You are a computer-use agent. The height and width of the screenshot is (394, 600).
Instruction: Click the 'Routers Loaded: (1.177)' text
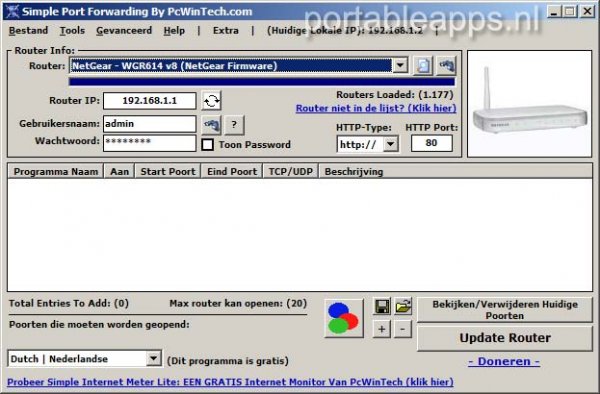[395, 94]
